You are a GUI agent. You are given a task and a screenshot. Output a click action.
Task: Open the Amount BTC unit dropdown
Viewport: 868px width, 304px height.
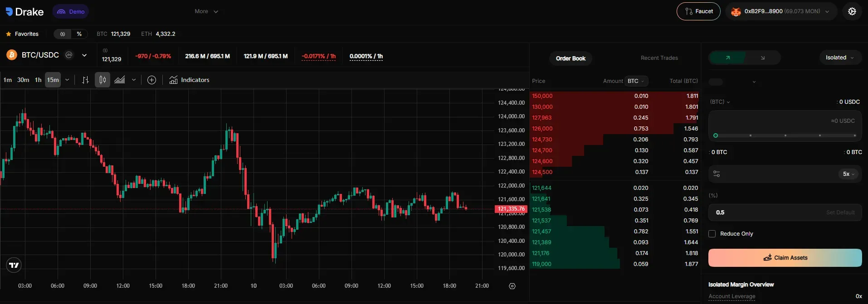[636, 81]
